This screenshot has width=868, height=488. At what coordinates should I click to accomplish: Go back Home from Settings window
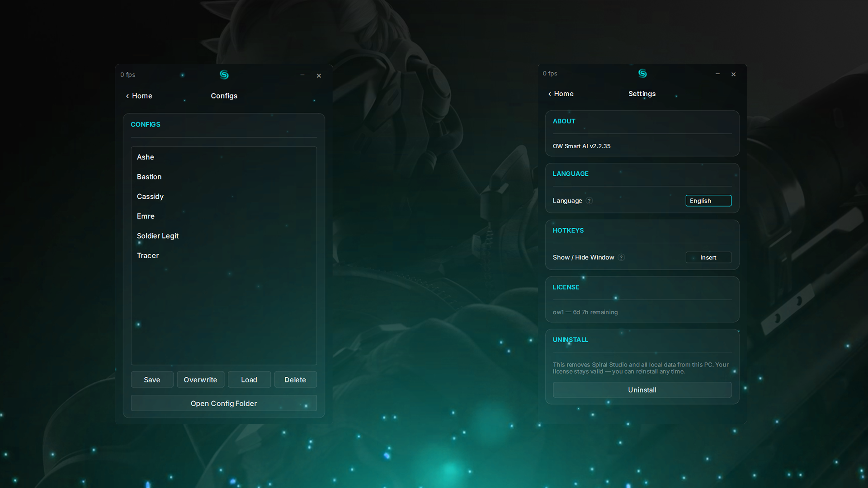click(x=561, y=94)
